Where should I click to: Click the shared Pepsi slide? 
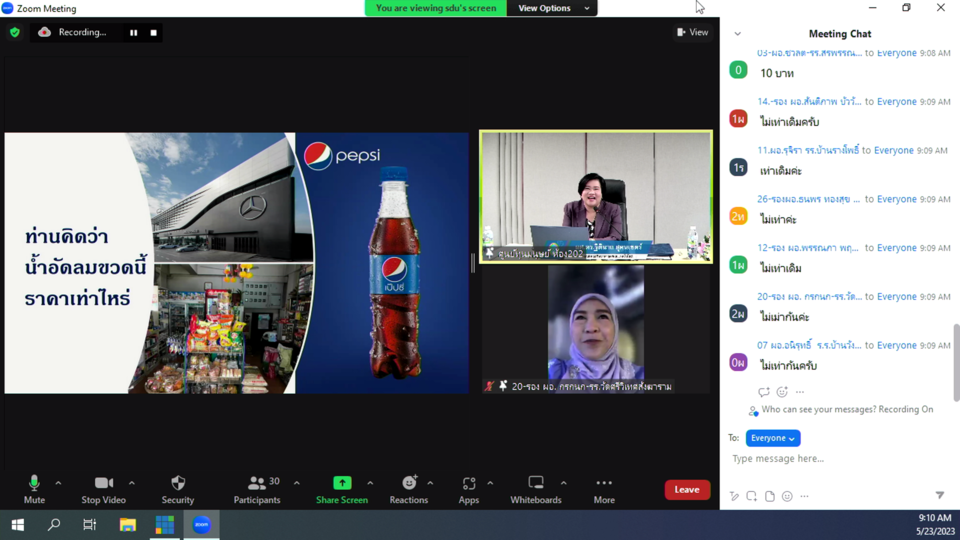pos(236,263)
